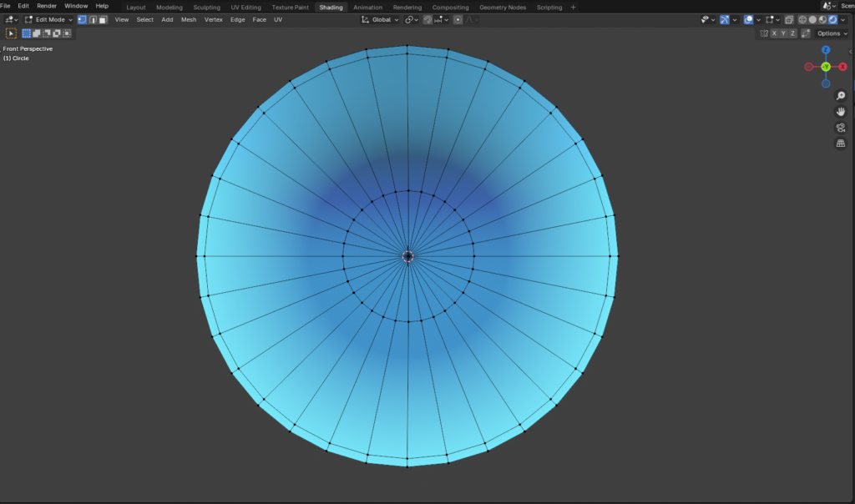Click the red X axis on navigation gizmo
855x504 pixels.
point(843,67)
